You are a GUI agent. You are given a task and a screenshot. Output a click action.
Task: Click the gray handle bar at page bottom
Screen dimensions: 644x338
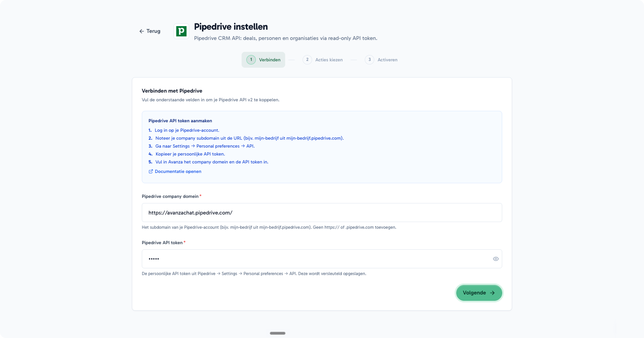point(278,333)
